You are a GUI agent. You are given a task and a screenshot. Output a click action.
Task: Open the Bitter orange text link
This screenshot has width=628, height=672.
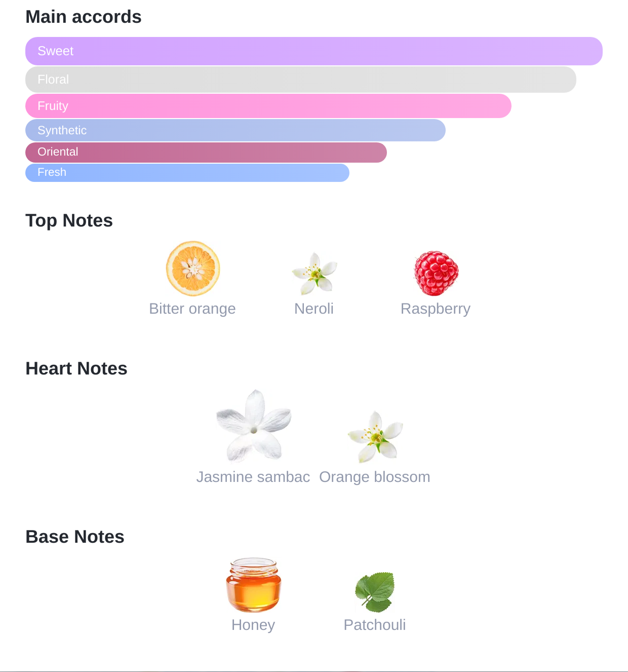(x=192, y=309)
